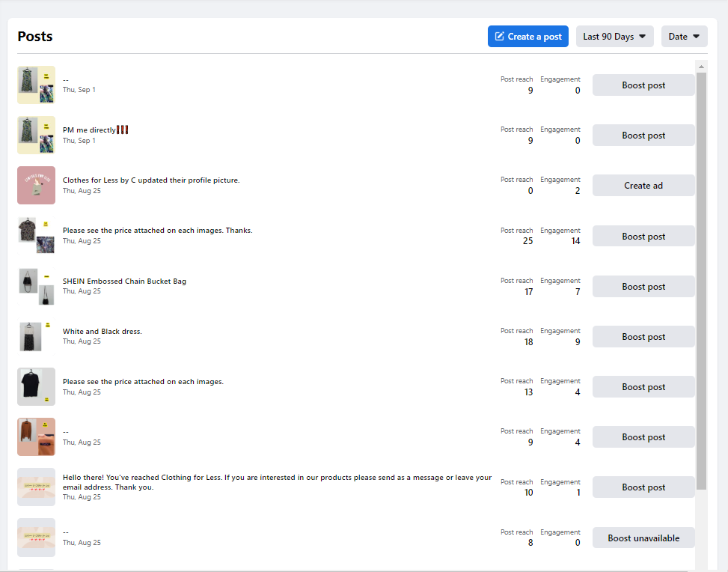
Task: Open the 'Clothes for Less by C updated' post
Action: tap(151, 180)
